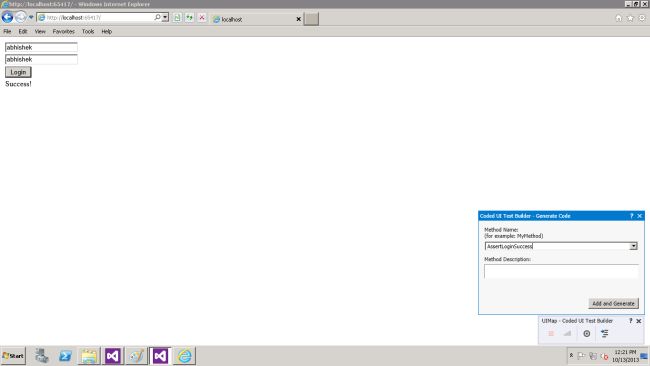Image resolution: width=650 pixels, height=366 pixels.
Task: Open the IE Tools gear icon
Action: pos(642,18)
